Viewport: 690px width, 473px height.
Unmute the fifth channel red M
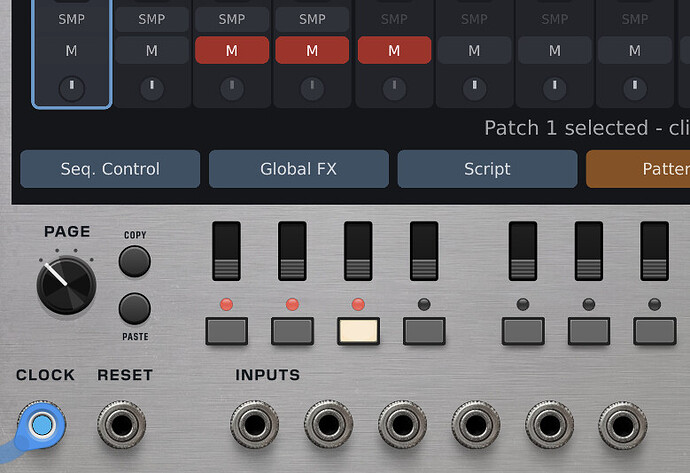(394, 51)
